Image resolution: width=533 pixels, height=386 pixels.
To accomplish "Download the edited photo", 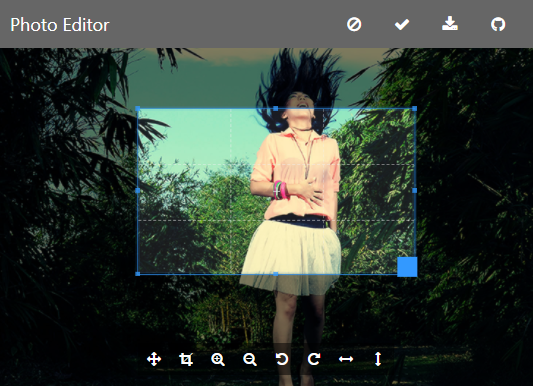I will tap(450, 24).
